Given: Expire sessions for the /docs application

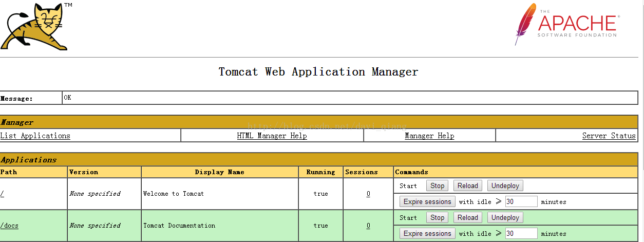Looking at the screenshot, I should click(x=427, y=234).
